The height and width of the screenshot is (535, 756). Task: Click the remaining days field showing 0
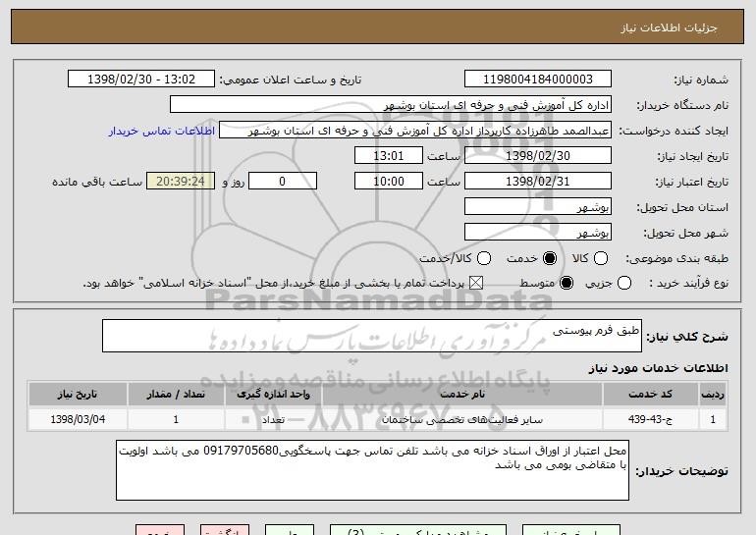283,182
